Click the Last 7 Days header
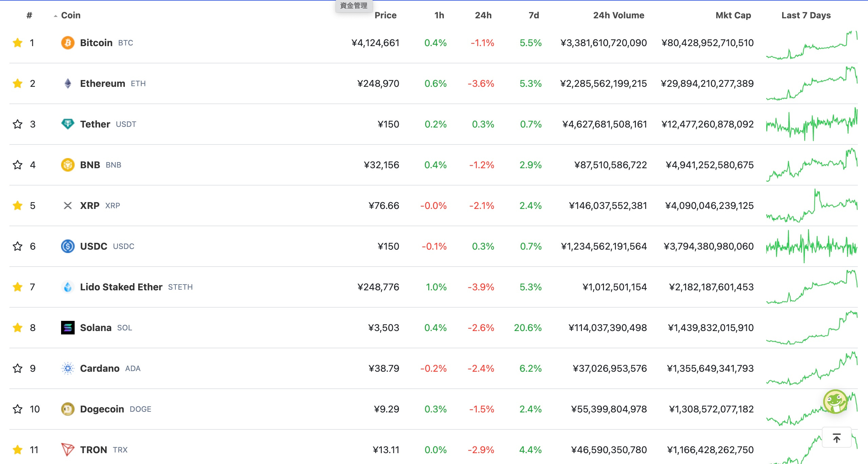 point(806,15)
